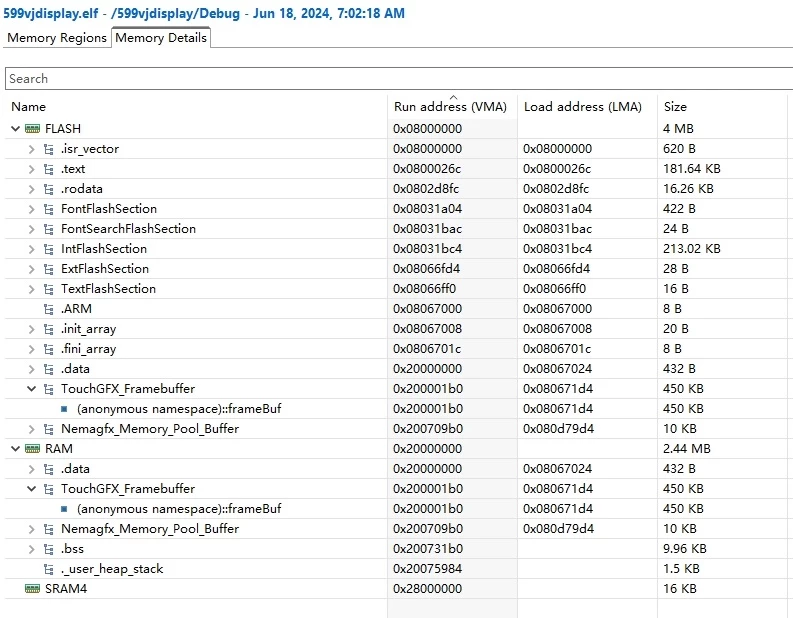This screenshot has height=618, width=793.
Task: Click the RAM memory region icon
Action: click(x=32, y=449)
